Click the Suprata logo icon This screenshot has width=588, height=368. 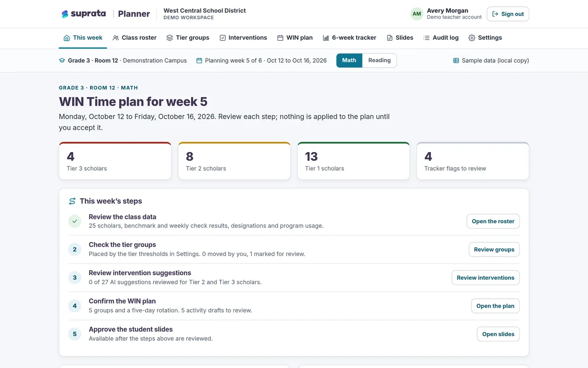pos(65,14)
